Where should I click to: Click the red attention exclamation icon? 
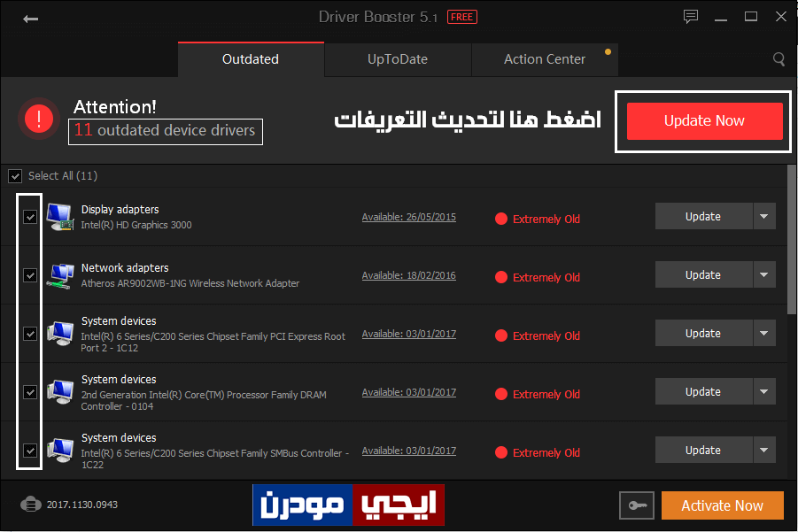tap(39, 119)
